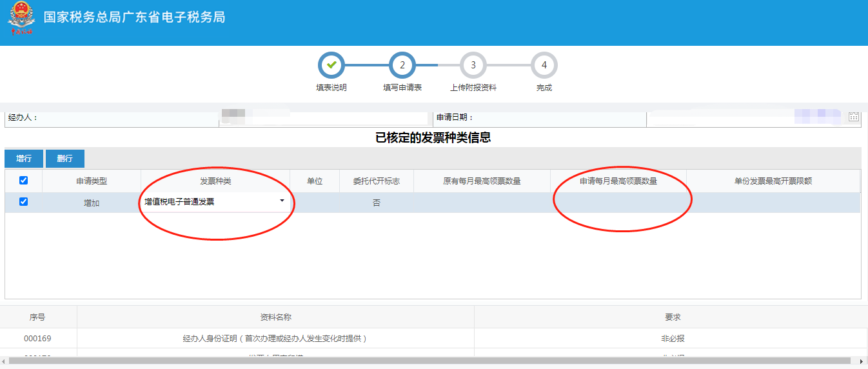Image resolution: width=868 pixels, height=369 pixels.
Task: Click the 增行 button
Action: (24, 159)
